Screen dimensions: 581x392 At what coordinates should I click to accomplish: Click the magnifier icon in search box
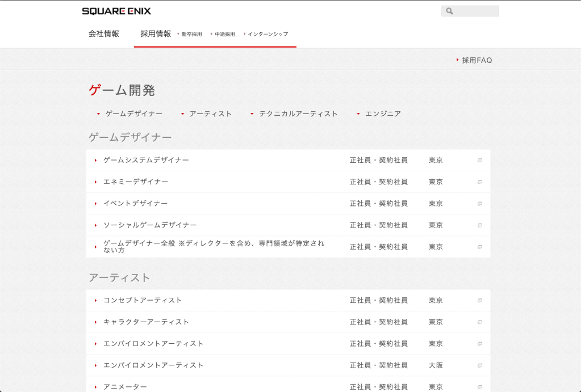pos(449,11)
